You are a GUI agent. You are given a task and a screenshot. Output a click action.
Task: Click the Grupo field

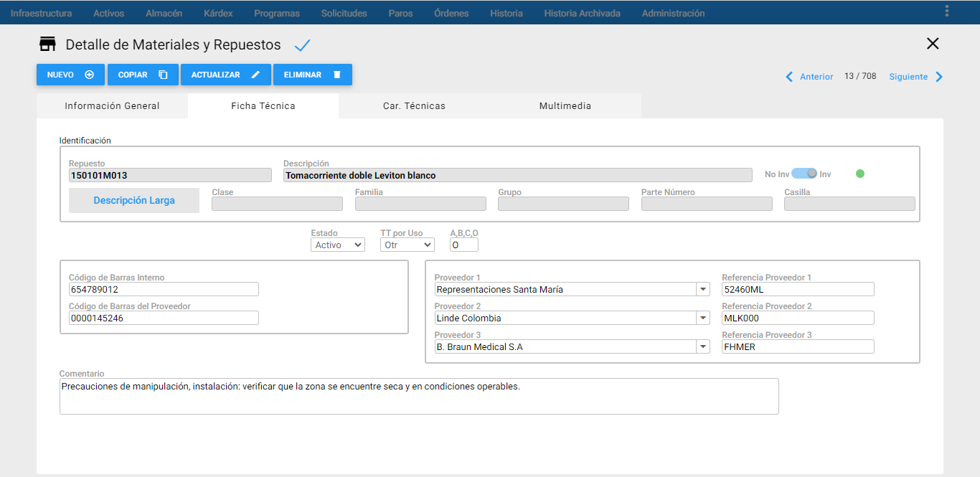(563, 204)
